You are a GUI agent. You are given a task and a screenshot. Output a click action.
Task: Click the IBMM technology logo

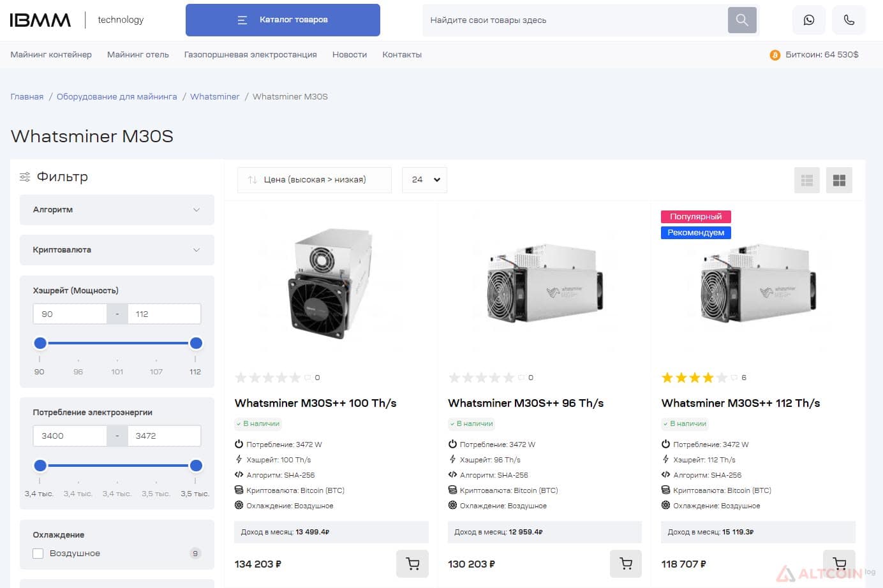click(x=77, y=20)
